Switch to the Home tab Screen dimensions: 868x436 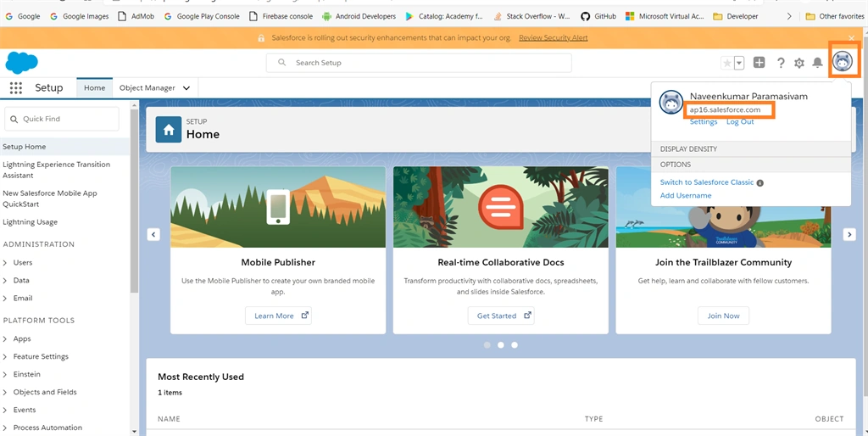[95, 87]
